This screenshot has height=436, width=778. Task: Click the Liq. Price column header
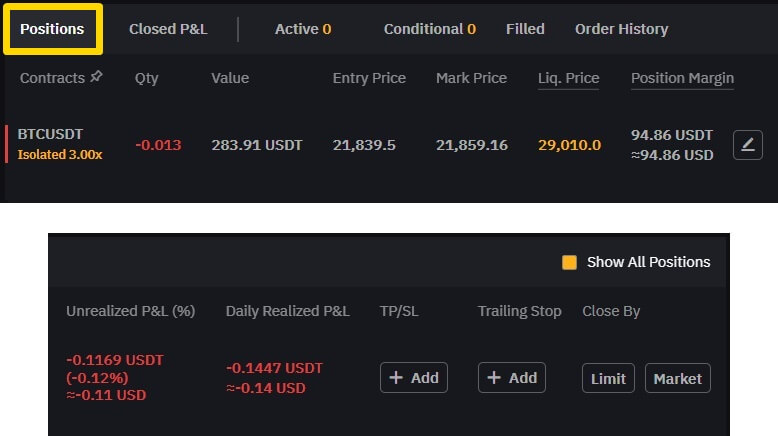(x=569, y=78)
